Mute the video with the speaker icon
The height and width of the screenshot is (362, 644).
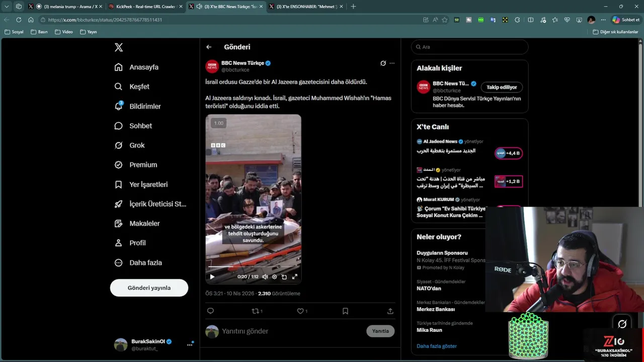coord(265,277)
